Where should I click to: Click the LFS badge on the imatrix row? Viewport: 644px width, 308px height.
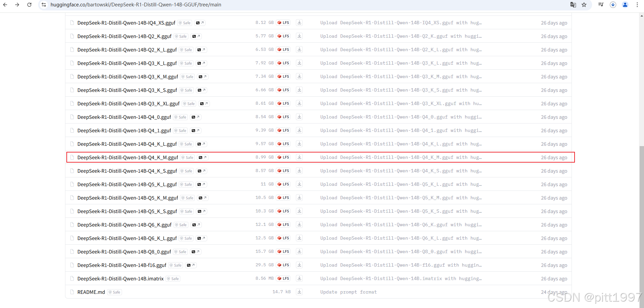coord(283,278)
